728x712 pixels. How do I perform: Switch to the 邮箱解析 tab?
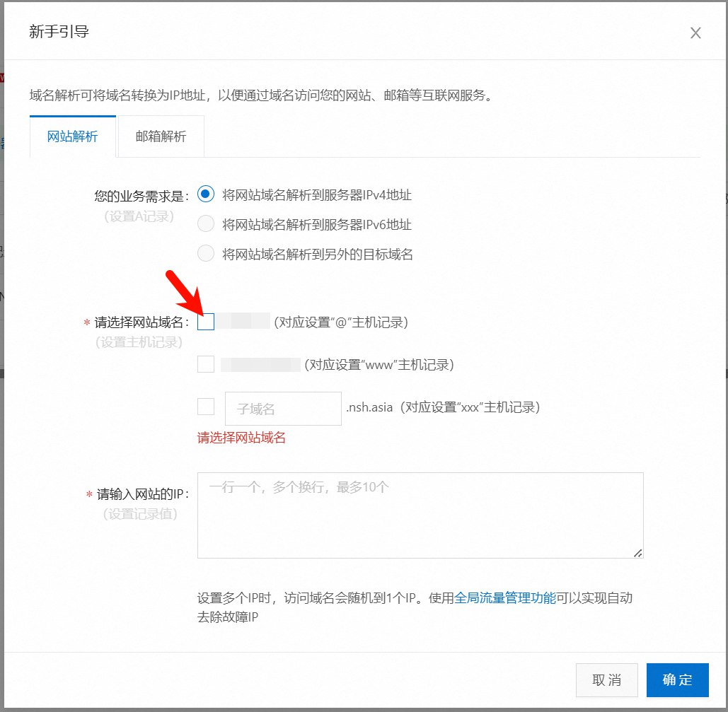(x=161, y=136)
